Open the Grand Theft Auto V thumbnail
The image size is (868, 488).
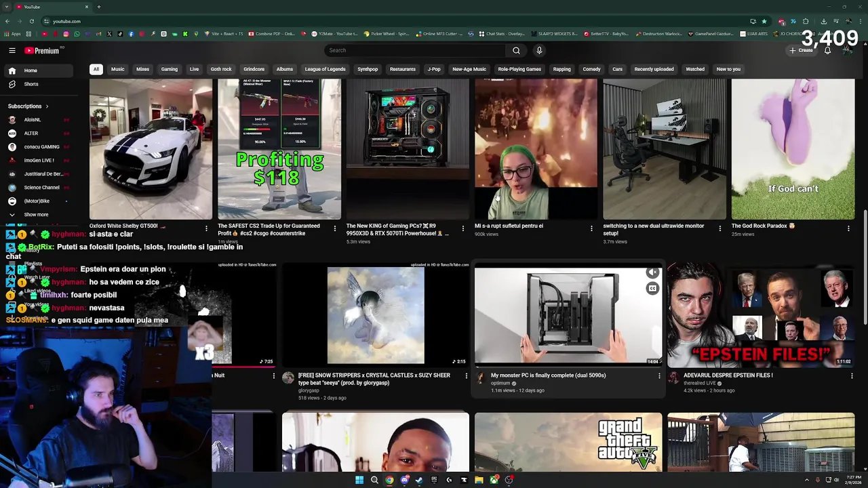point(568,442)
